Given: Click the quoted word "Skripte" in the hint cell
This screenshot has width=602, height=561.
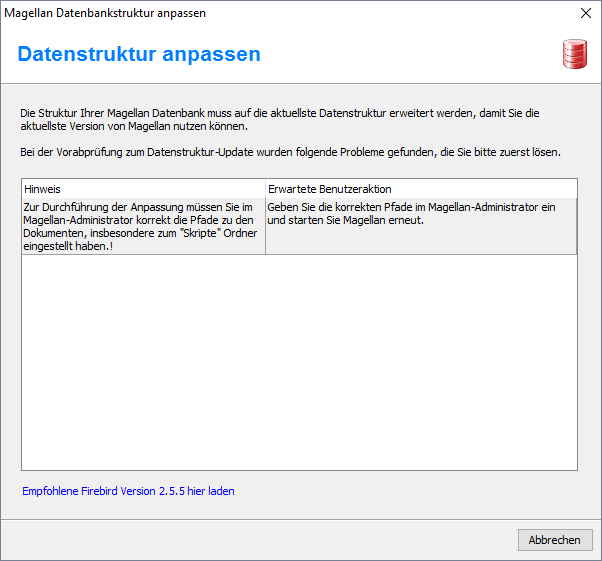Looking at the screenshot, I should (201, 233).
